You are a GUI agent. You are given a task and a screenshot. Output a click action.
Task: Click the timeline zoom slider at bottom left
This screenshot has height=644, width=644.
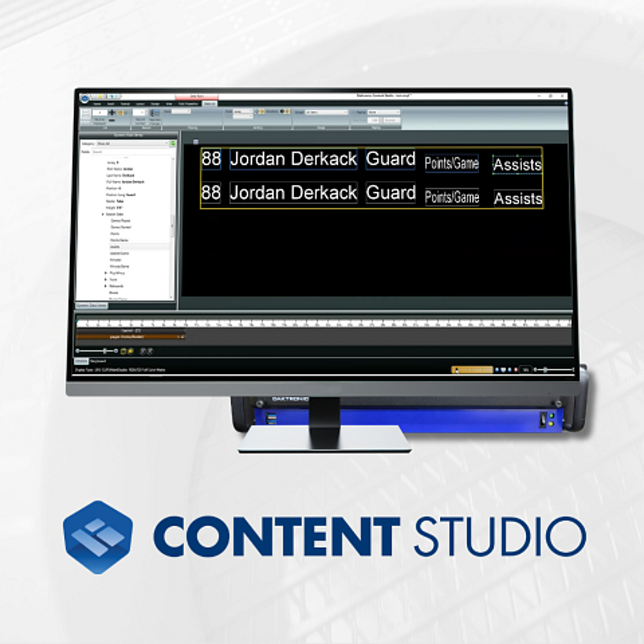point(97,351)
